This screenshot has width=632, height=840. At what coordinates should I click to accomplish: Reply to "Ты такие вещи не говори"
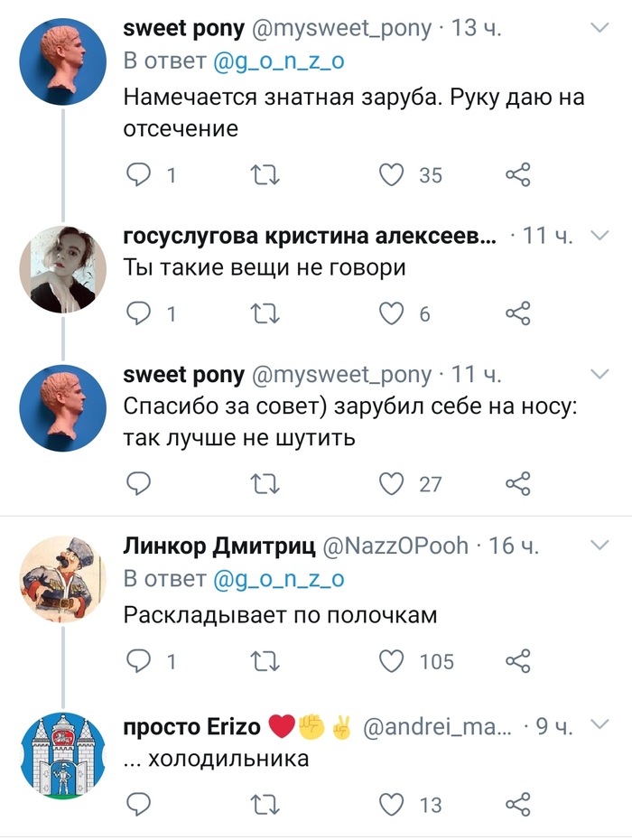click(138, 313)
